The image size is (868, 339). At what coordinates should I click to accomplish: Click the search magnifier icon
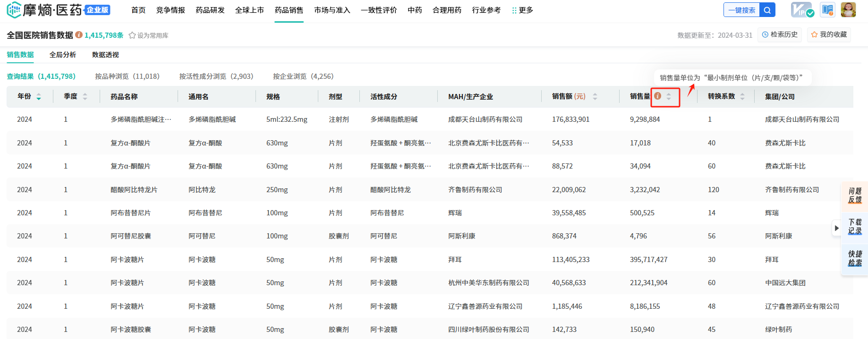pyautogui.click(x=767, y=10)
